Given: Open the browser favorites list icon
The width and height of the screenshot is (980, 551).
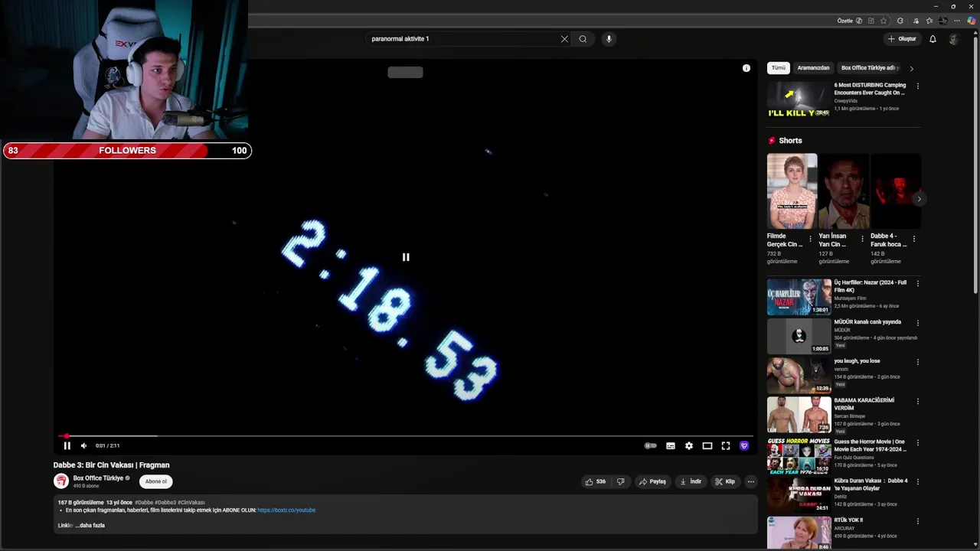Looking at the screenshot, I should tap(929, 21).
